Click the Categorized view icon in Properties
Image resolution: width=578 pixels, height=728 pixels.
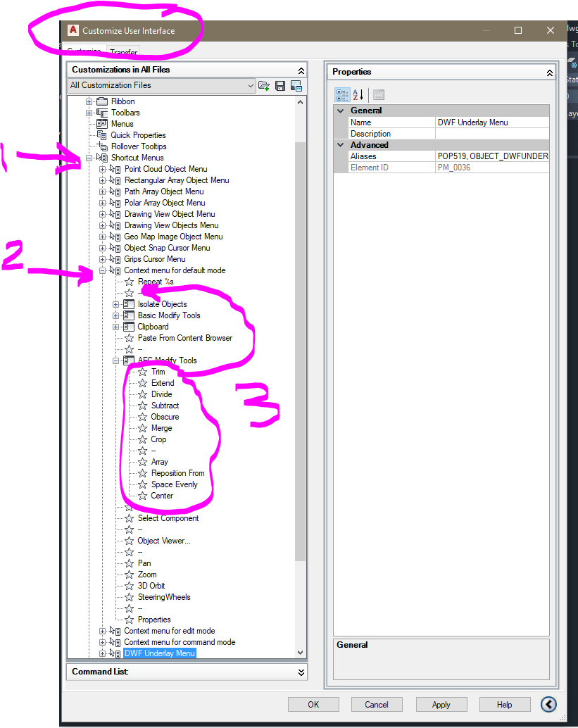(x=342, y=95)
